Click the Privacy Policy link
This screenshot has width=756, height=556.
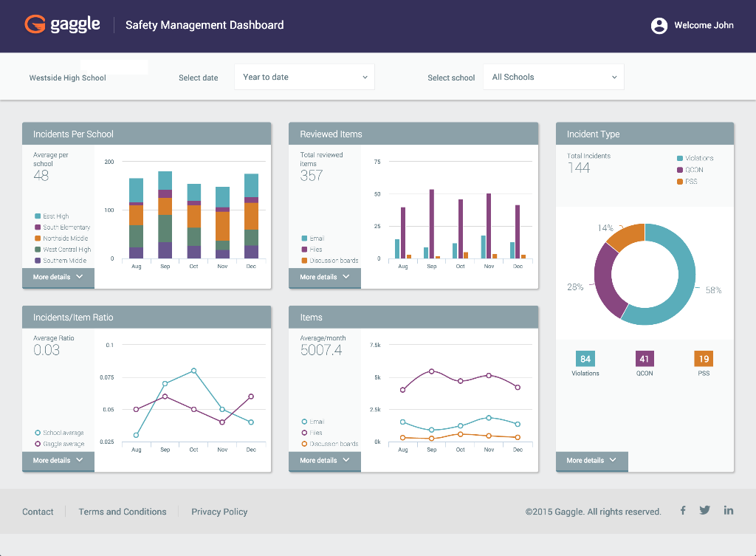[219, 511]
